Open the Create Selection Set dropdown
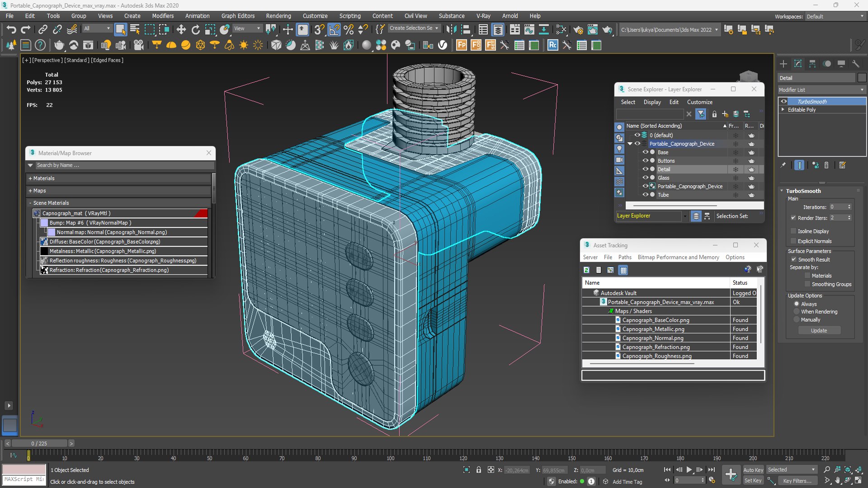 click(x=414, y=28)
